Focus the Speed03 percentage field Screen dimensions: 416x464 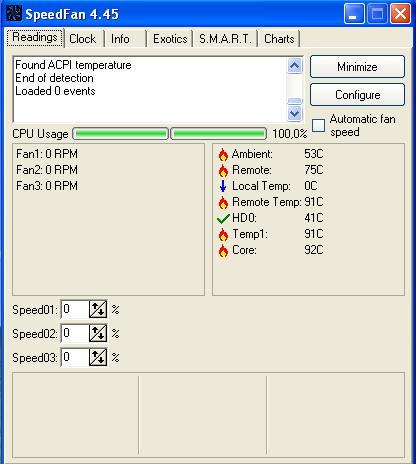point(75,357)
